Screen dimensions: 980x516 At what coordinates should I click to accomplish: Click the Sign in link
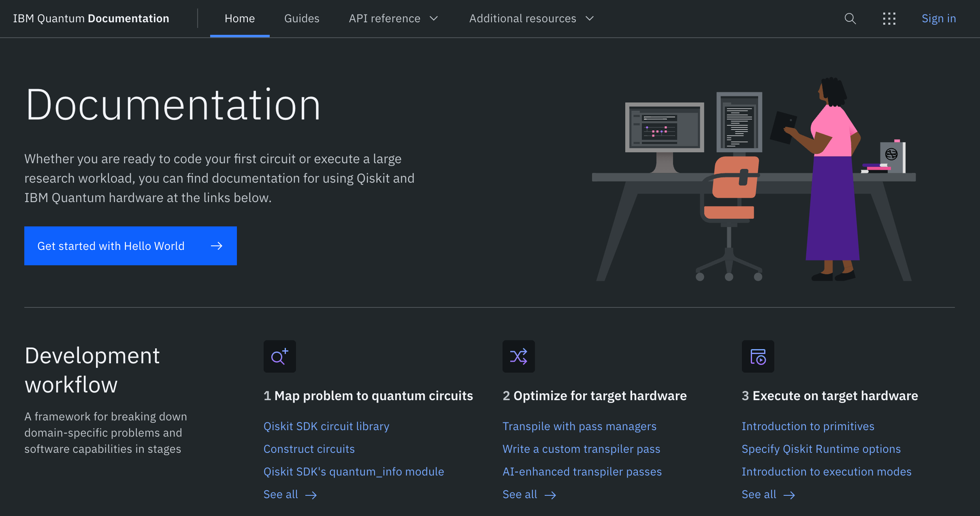(x=939, y=19)
